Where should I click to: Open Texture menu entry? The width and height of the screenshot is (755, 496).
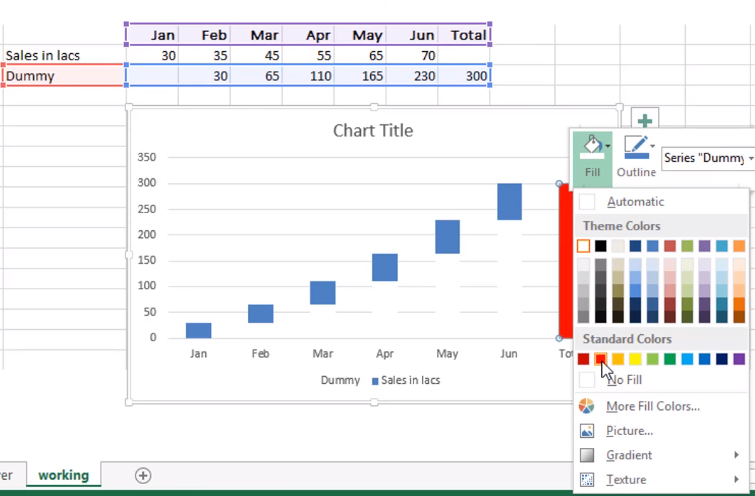662,480
